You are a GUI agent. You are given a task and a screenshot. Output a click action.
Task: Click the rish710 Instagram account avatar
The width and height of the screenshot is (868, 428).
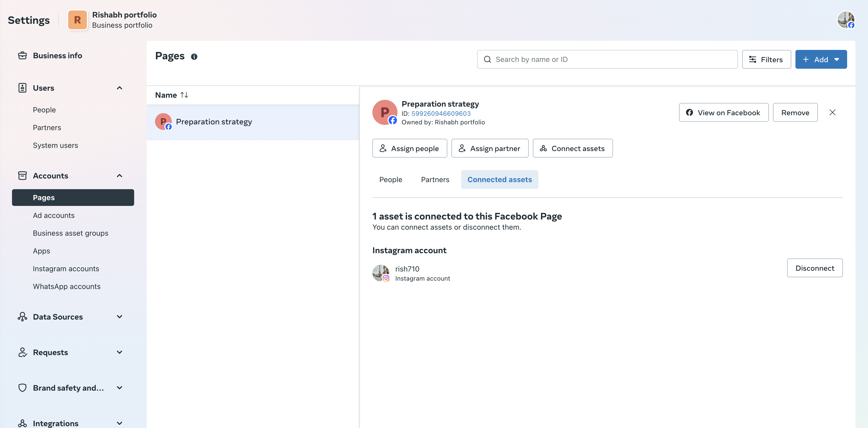tap(381, 273)
